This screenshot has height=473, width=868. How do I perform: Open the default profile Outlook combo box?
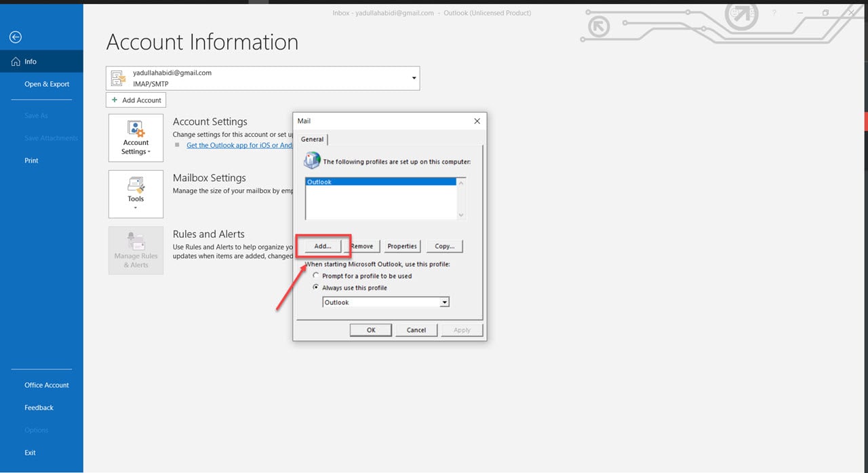coord(386,302)
